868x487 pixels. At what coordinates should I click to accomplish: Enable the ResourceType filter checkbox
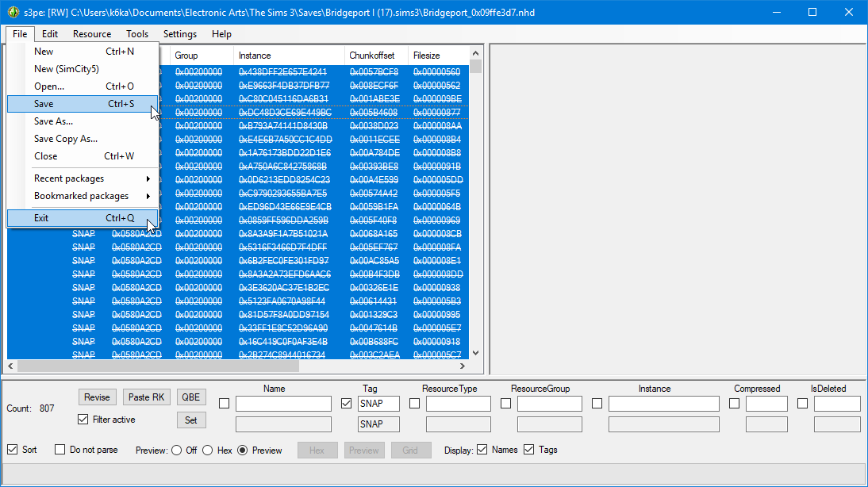click(x=415, y=404)
